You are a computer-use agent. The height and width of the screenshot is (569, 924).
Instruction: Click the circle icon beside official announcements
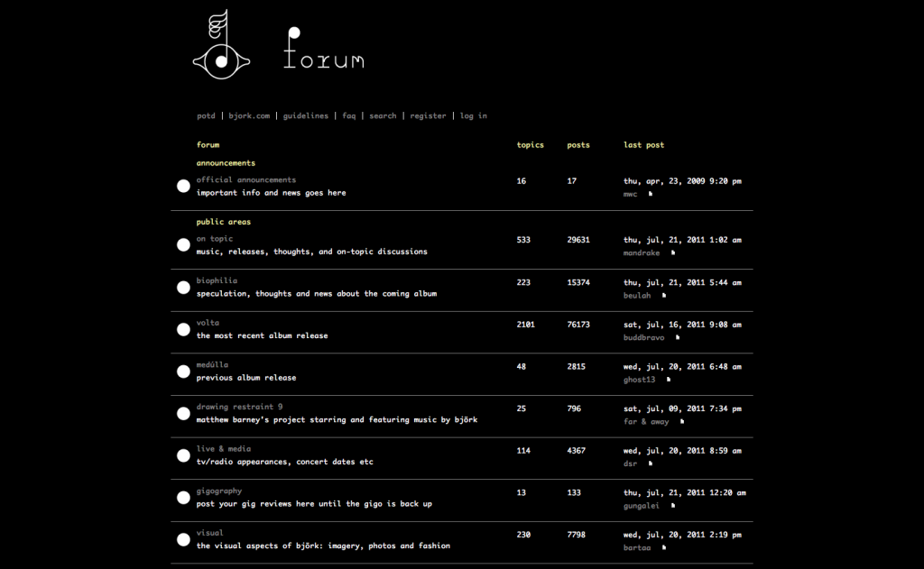[183, 186]
